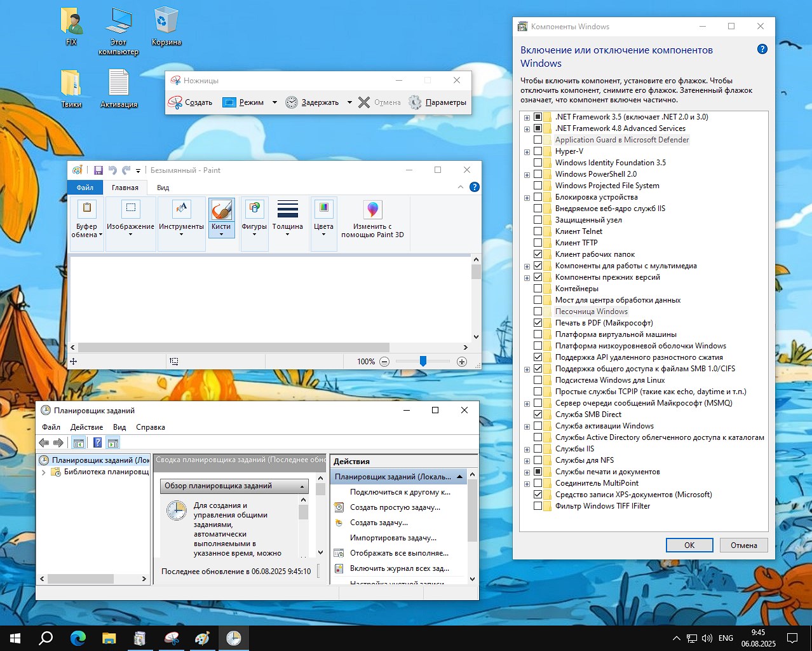Screen dimensions: 812x651
Task: Click Создать простую задачу action
Action: click(394, 507)
